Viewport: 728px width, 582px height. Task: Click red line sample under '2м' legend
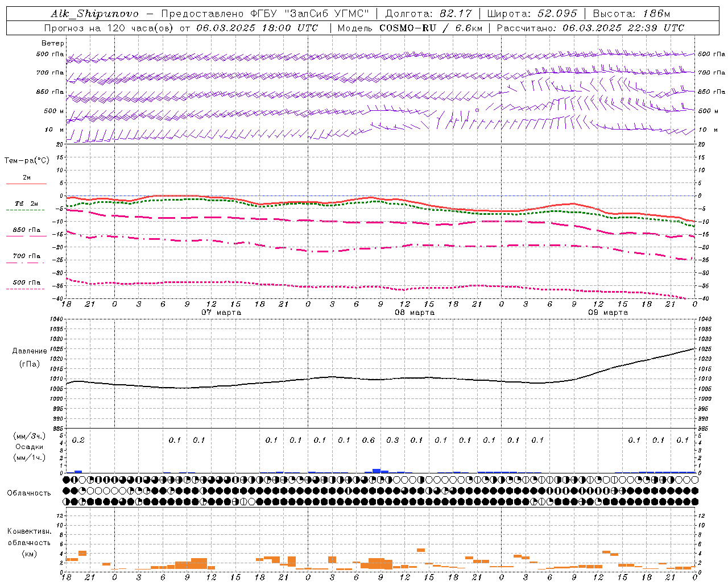tap(26, 184)
